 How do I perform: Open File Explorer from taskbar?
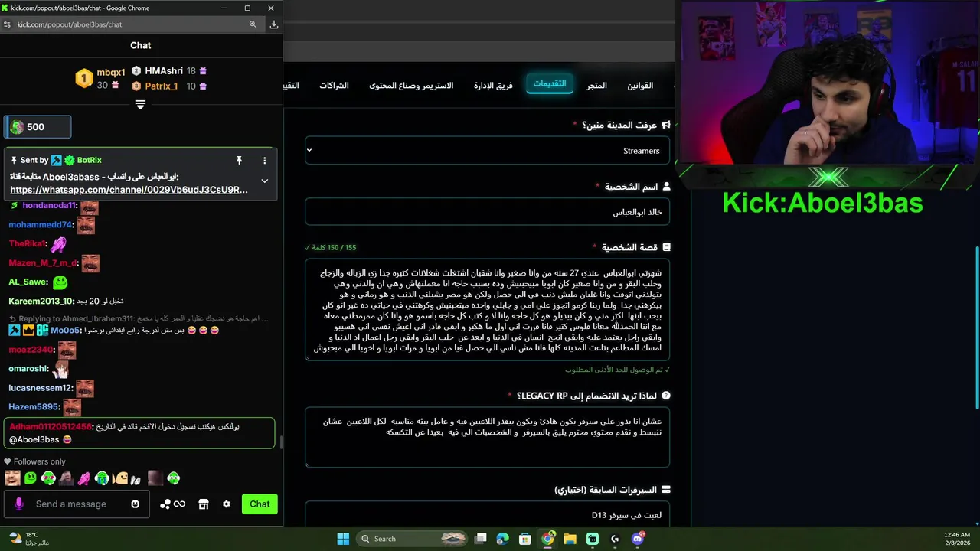click(x=570, y=539)
